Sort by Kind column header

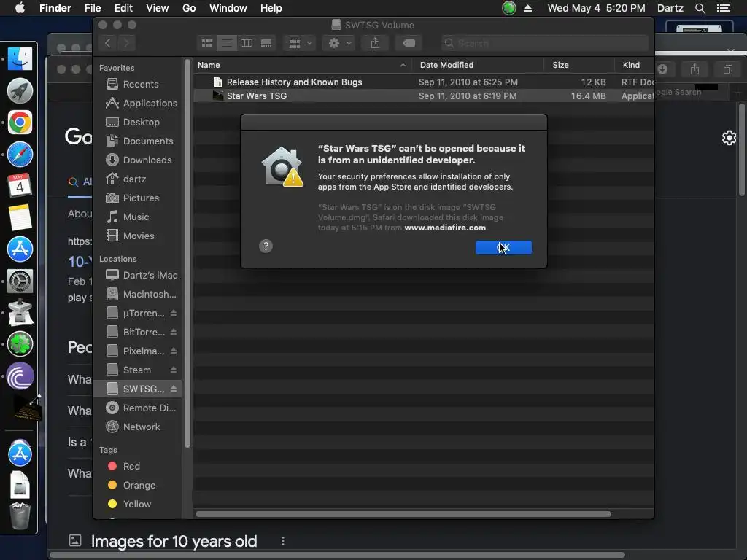(x=634, y=65)
